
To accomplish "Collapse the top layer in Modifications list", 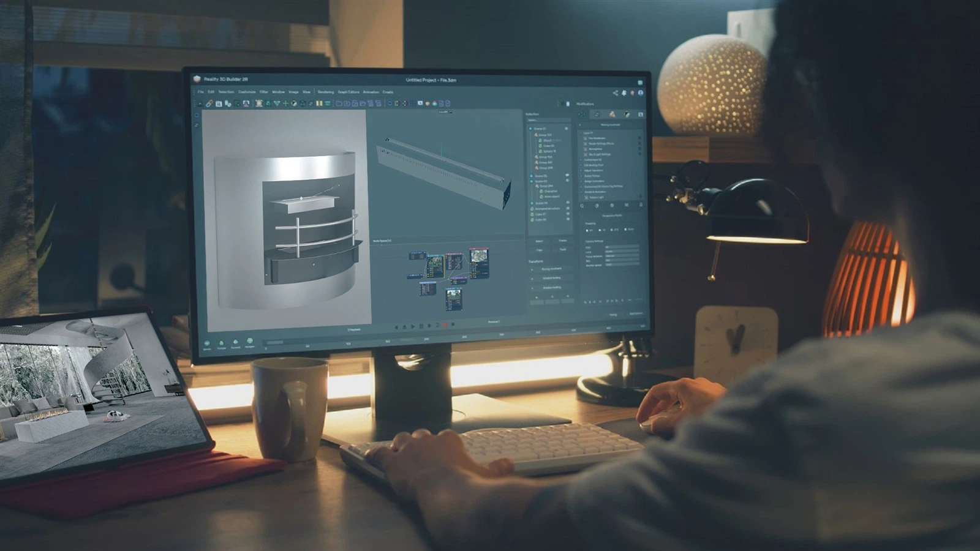I will [580, 133].
